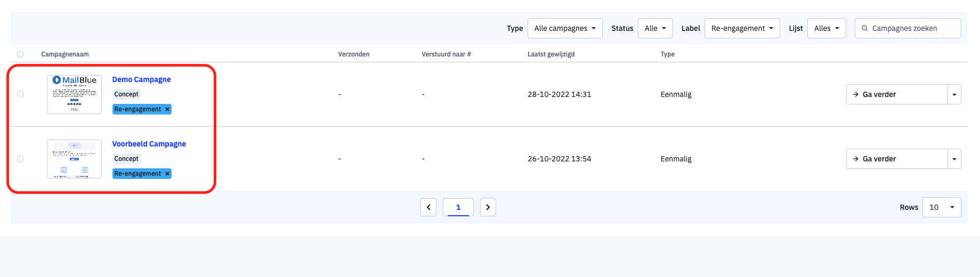Image resolution: width=980 pixels, height=277 pixels.
Task: Expand Demo Campagne action arrow menu
Action: (954, 94)
